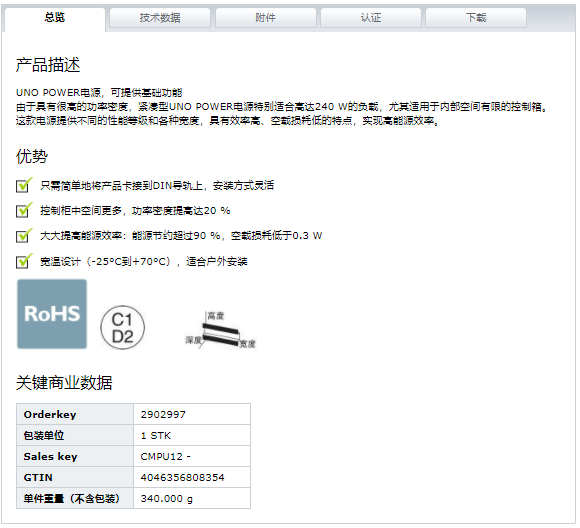Select the weight value 340.000 g
Viewport: 580px width, 528px height.
166,499
